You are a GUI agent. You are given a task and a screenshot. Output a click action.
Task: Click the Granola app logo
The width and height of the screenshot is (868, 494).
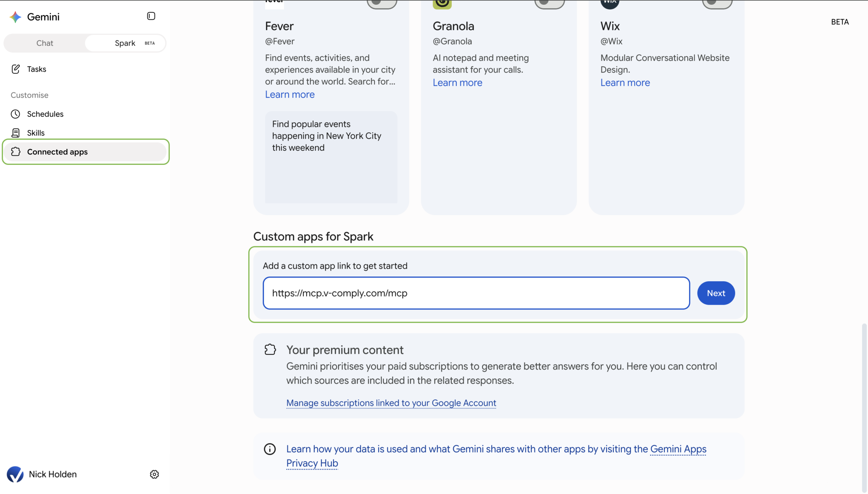[442, 4]
